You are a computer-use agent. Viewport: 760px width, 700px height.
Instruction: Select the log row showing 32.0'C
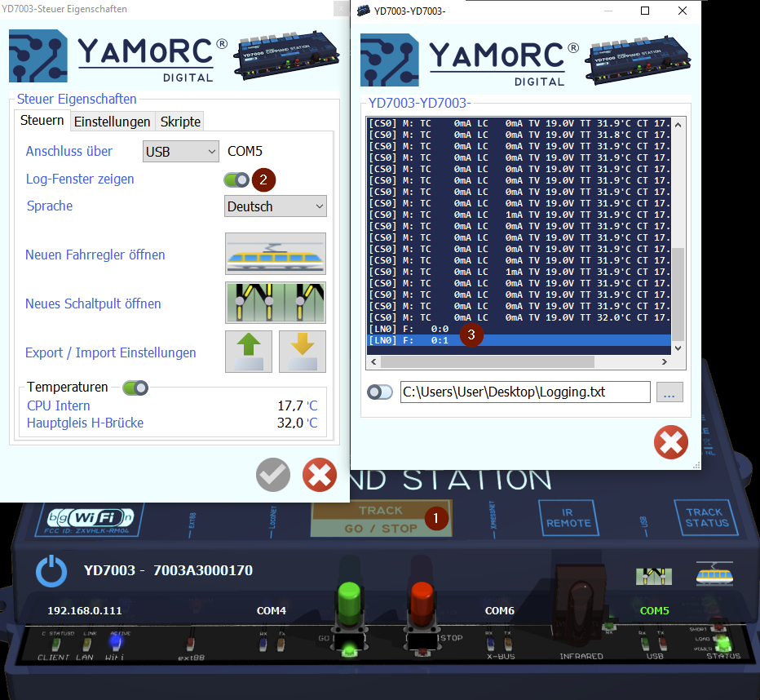pos(519,317)
